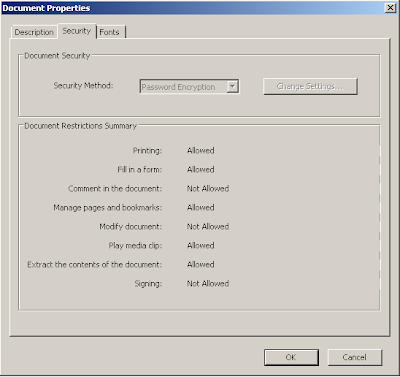Open Change Settings for document security
The width and height of the screenshot is (400, 377).
tap(310, 86)
